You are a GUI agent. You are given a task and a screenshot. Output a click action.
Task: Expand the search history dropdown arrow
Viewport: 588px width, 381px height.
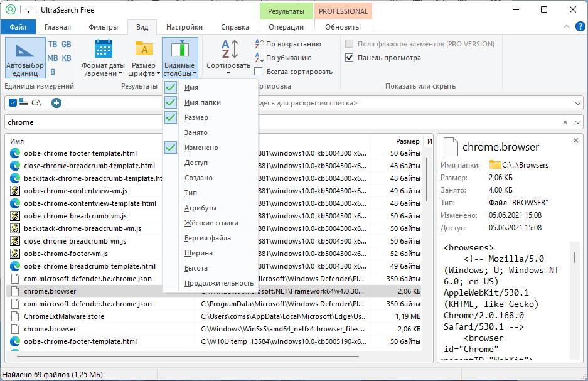tap(577, 122)
